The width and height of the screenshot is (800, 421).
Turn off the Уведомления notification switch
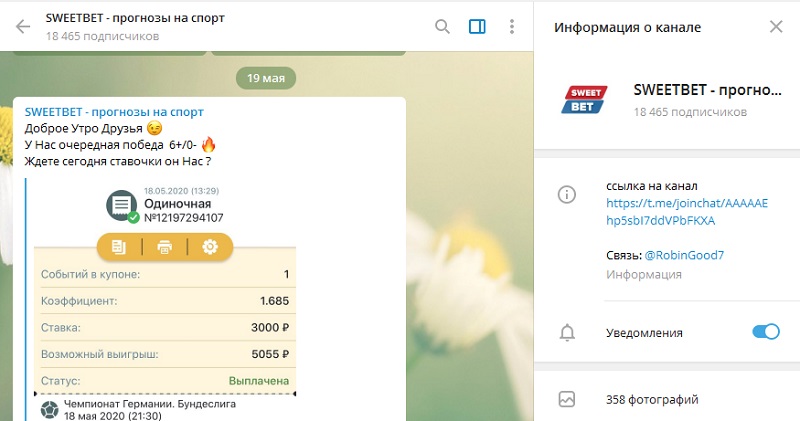click(x=766, y=332)
